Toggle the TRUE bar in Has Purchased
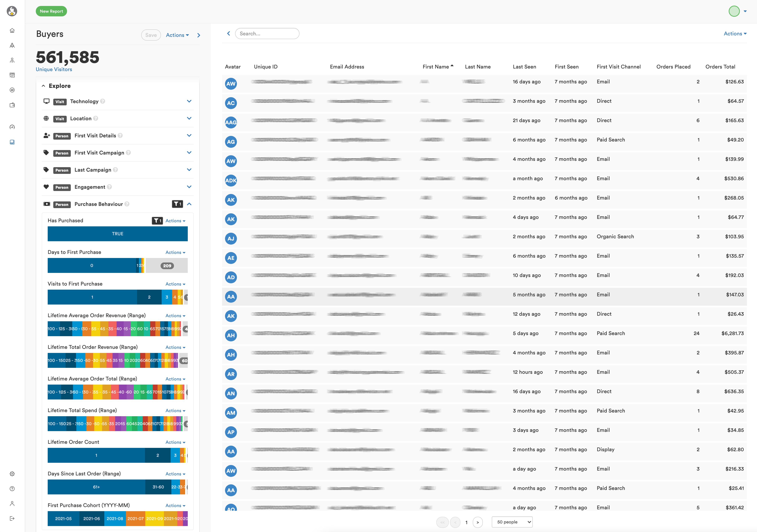Image resolution: width=757 pixels, height=532 pixels. tap(117, 234)
